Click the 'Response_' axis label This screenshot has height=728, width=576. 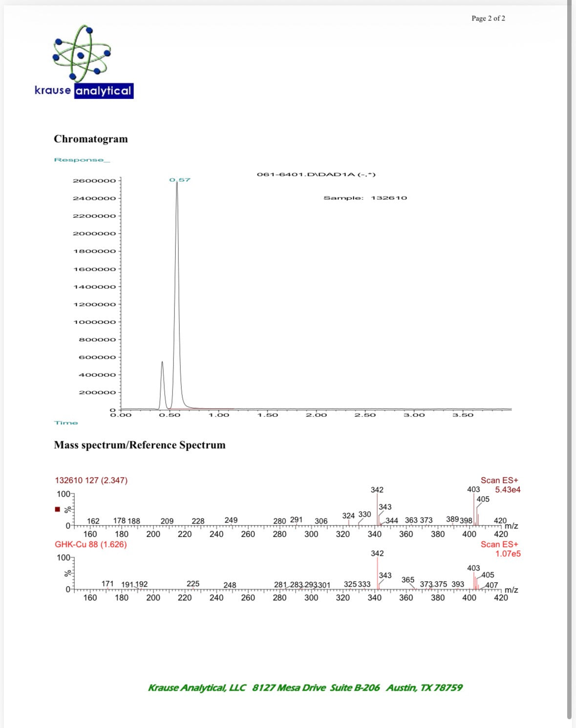(82, 160)
